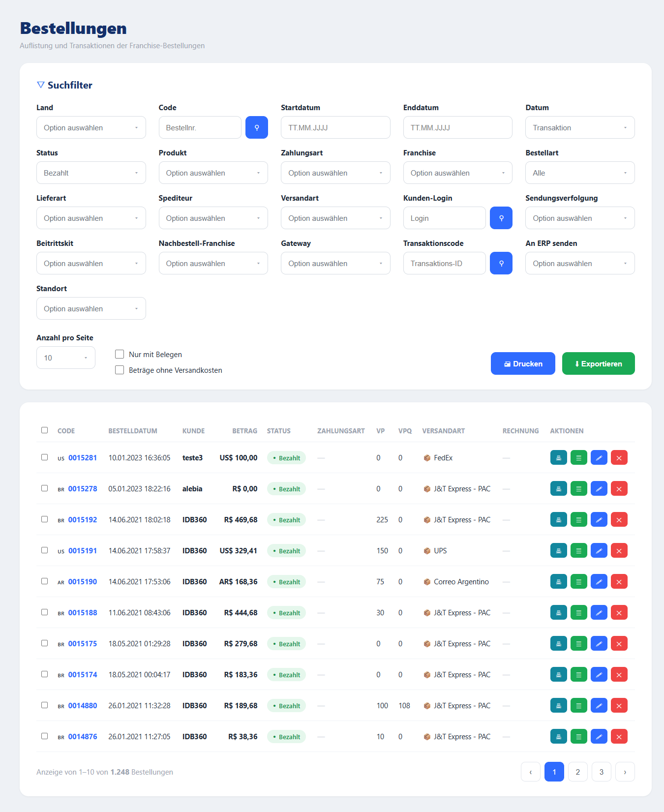
Task: Open order link 0015191
Action: (x=83, y=551)
